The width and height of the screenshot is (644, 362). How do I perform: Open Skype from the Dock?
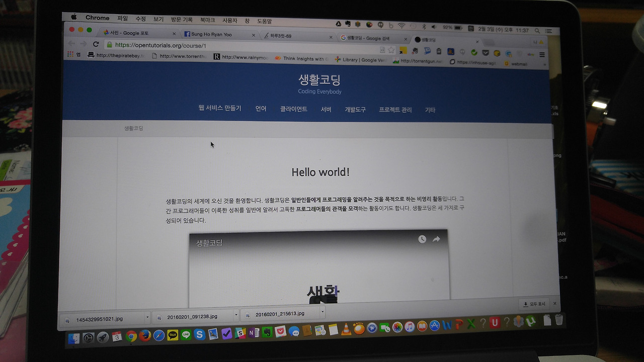pos(200,334)
